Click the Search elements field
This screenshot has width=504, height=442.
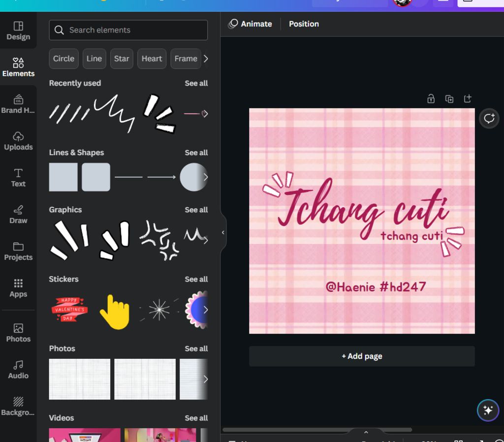click(x=128, y=30)
